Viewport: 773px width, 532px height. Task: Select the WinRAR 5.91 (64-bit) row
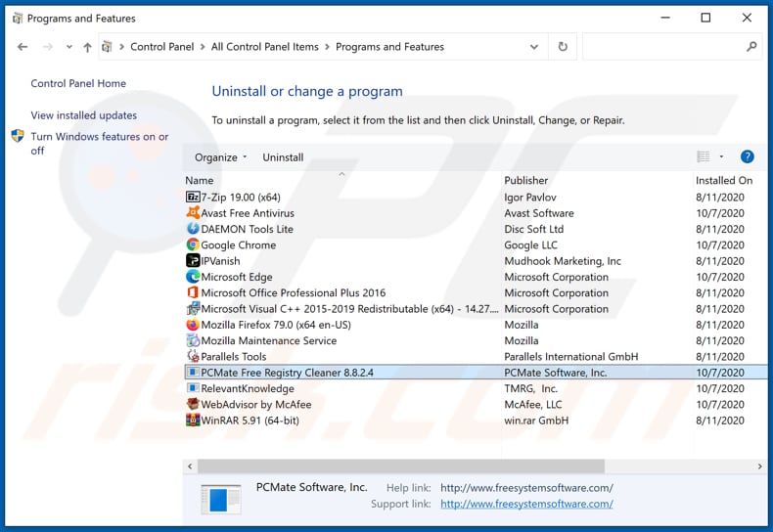click(x=476, y=421)
